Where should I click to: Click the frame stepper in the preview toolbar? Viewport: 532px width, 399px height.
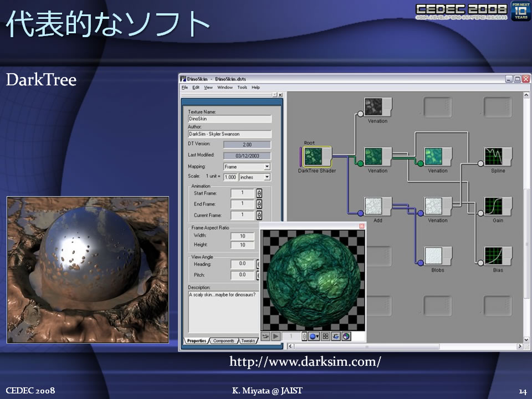pyautogui.click(x=304, y=336)
